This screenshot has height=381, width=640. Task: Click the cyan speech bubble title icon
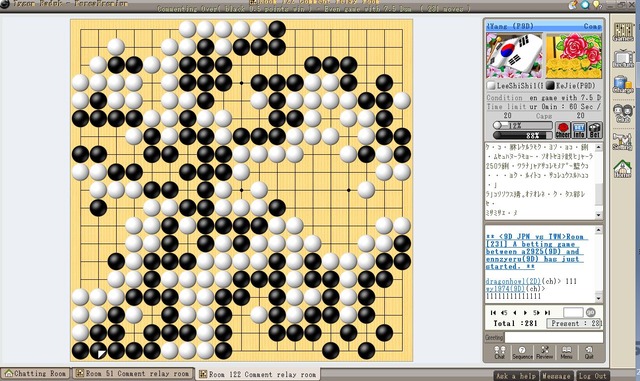(x=585, y=4)
